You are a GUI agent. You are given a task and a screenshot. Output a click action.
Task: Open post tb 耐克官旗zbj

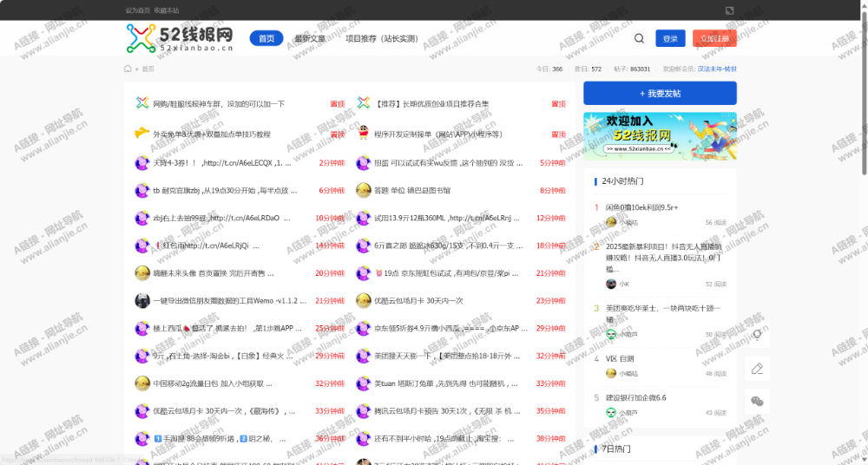(x=226, y=191)
